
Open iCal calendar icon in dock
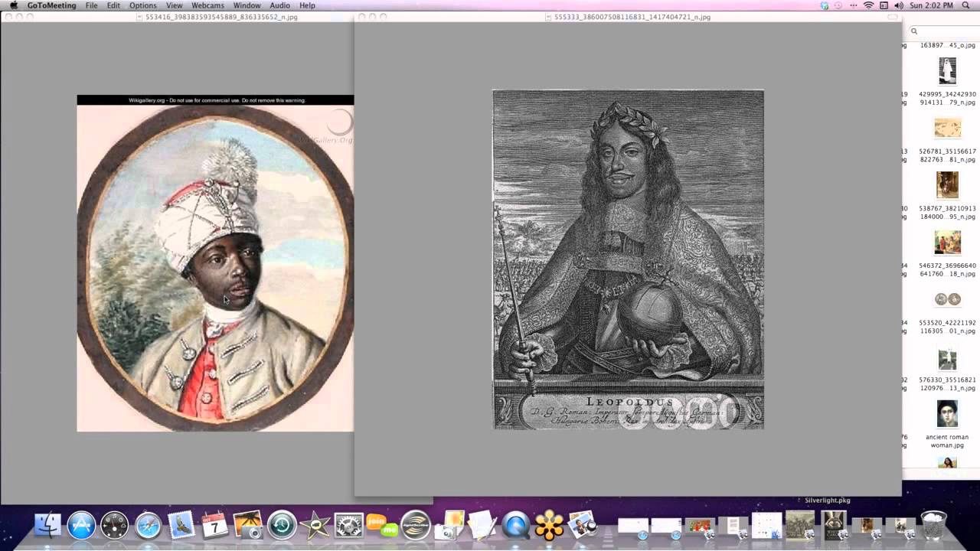(x=215, y=525)
